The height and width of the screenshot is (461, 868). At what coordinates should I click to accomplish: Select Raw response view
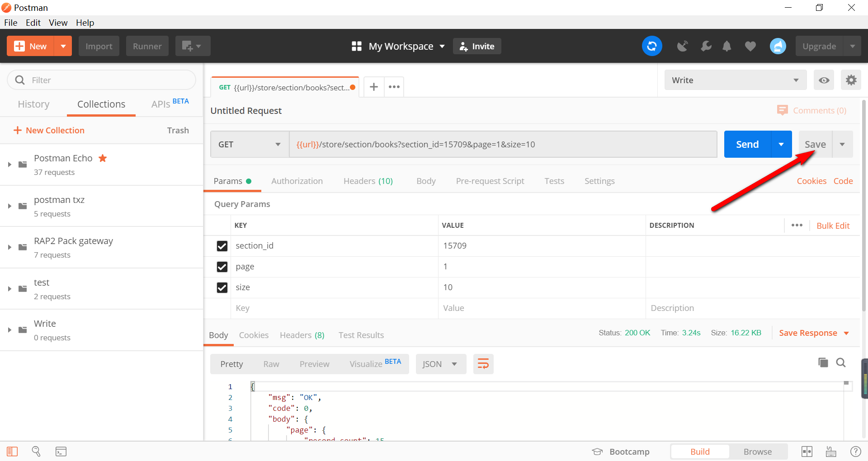[x=271, y=364]
